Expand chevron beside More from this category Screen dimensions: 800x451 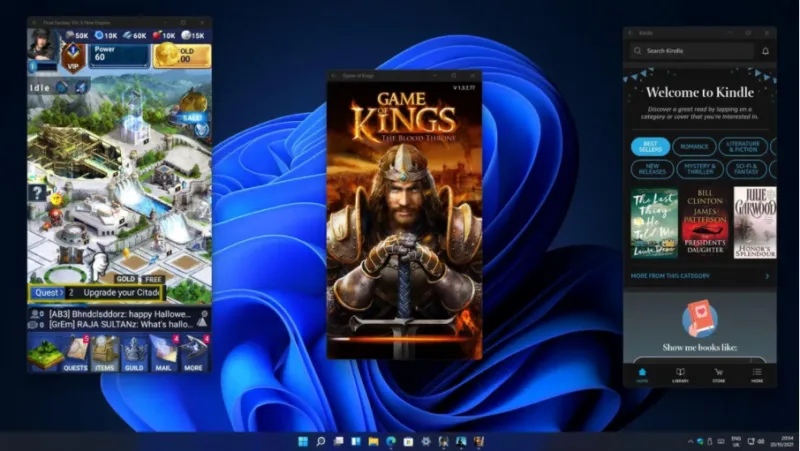[767, 276]
